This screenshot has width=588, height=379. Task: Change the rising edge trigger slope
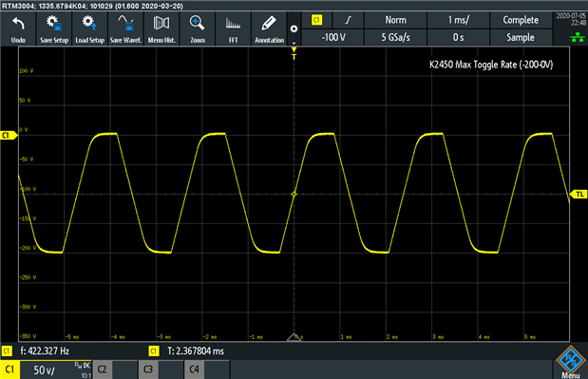pos(349,20)
